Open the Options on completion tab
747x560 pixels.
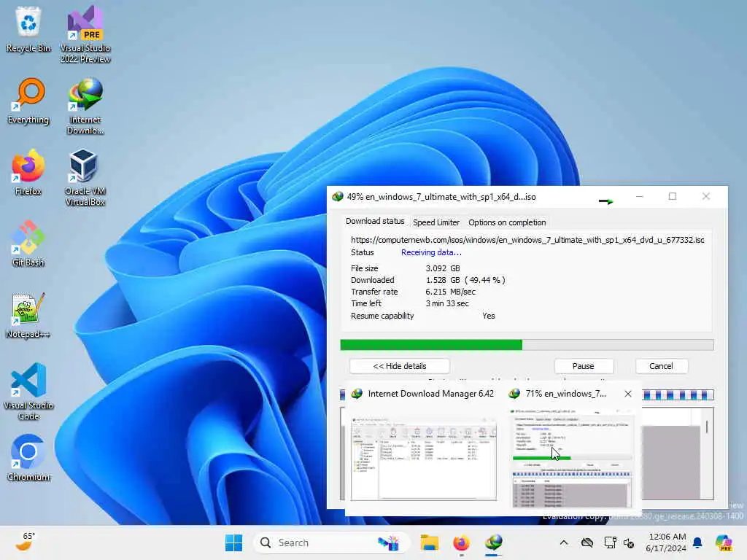pos(507,222)
